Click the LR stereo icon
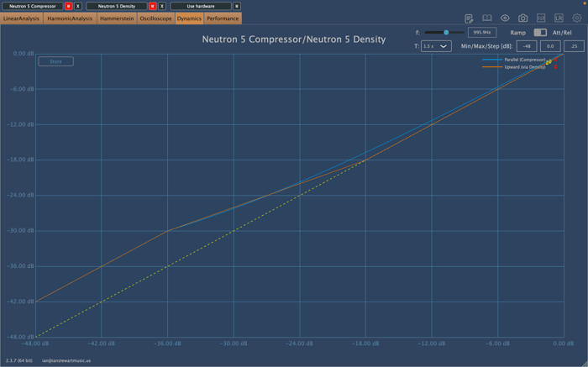The image size is (588, 367). pyautogui.click(x=559, y=18)
